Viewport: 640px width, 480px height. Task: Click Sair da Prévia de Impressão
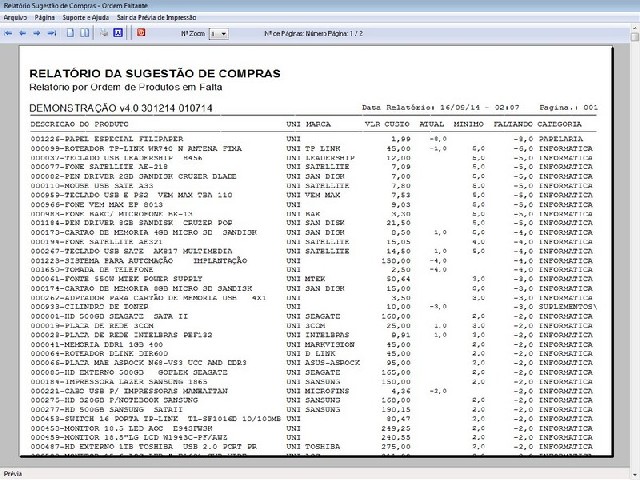point(156,18)
